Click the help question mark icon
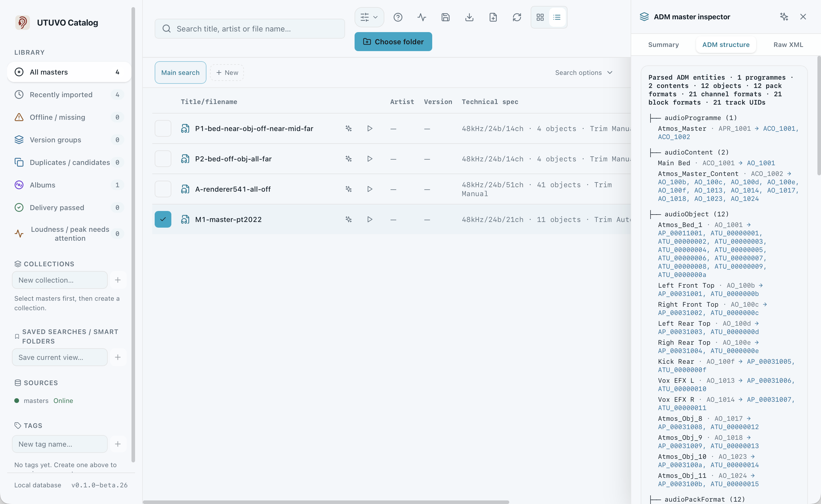Screen dimensions: 821x504 pyautogui.click(x=398, y=17)
